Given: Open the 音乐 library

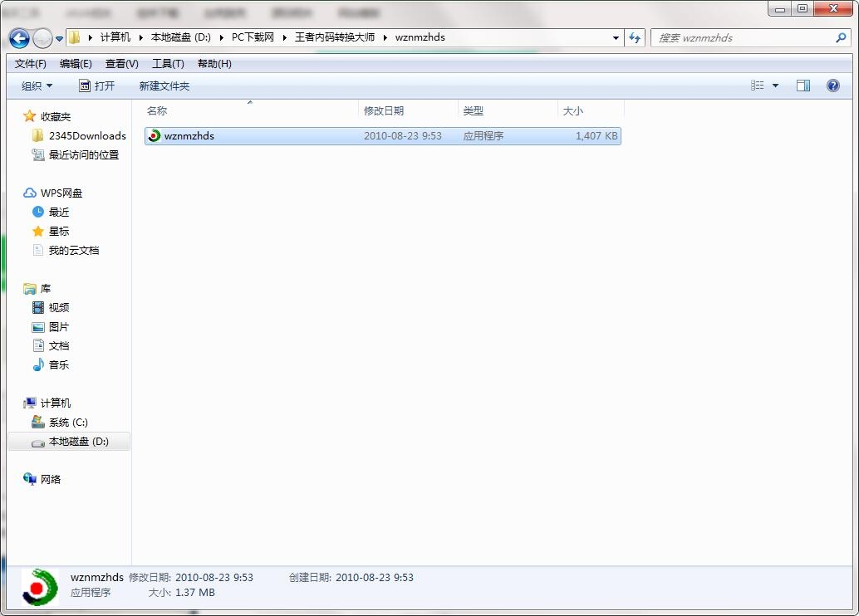Looking at the screenshot, I should coord(59,364).
